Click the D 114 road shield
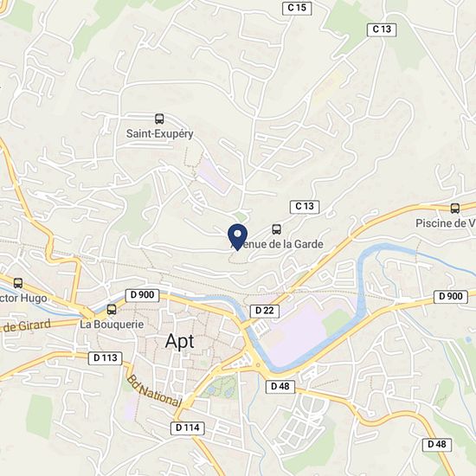The width and height of the screenshot is (476, 476). tap(188, 428)
